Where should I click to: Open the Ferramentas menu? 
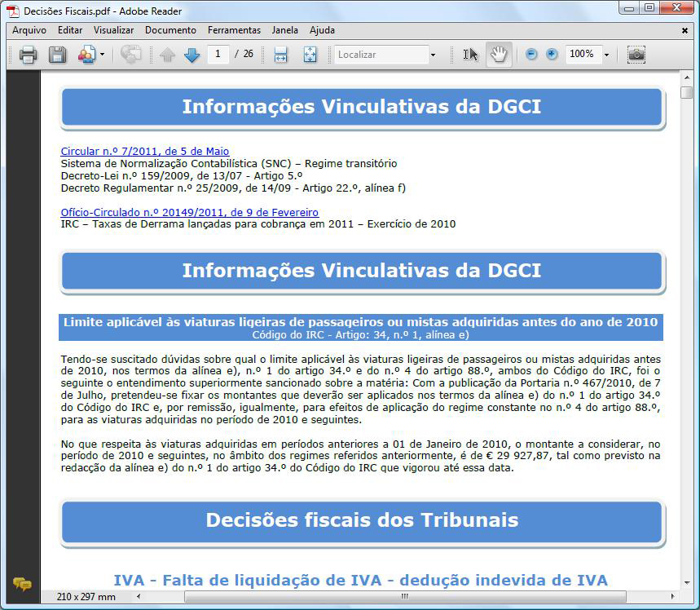[x=234, y=30]
